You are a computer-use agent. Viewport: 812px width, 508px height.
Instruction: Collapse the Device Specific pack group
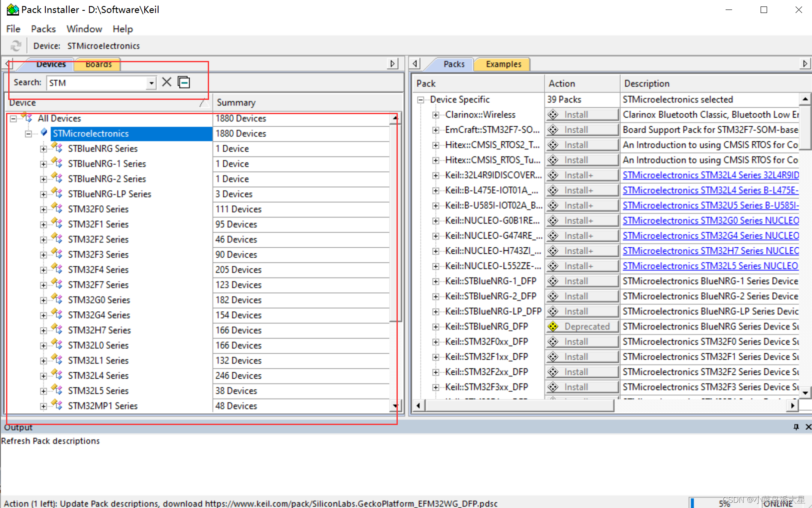click(x=420, y=100)
